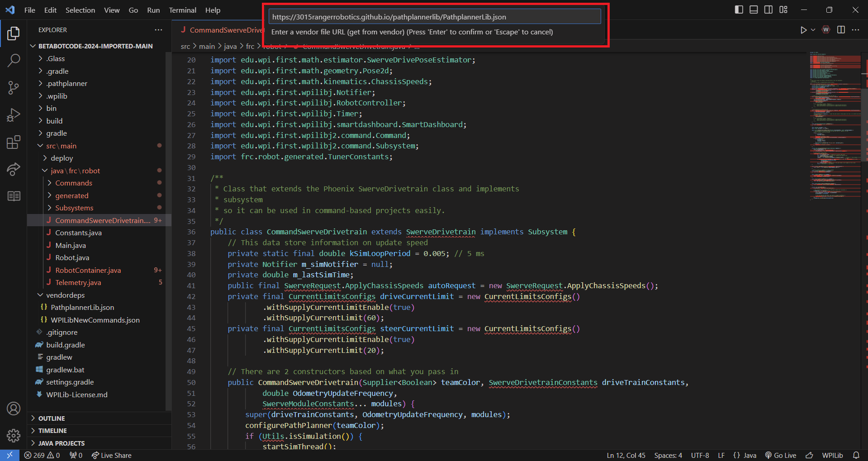This screenshot has width=868, height=461.
Task: Open the Search view icon
Action: click(x=14, y=61)
